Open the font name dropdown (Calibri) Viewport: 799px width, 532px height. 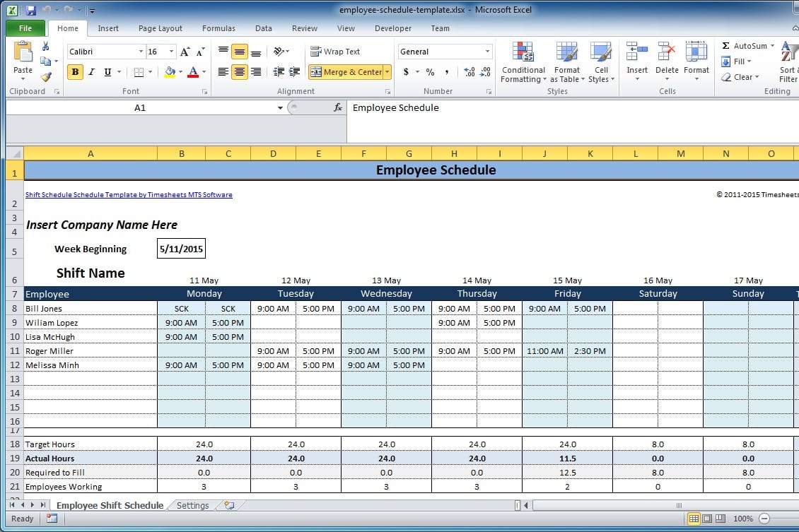[141, 52]
